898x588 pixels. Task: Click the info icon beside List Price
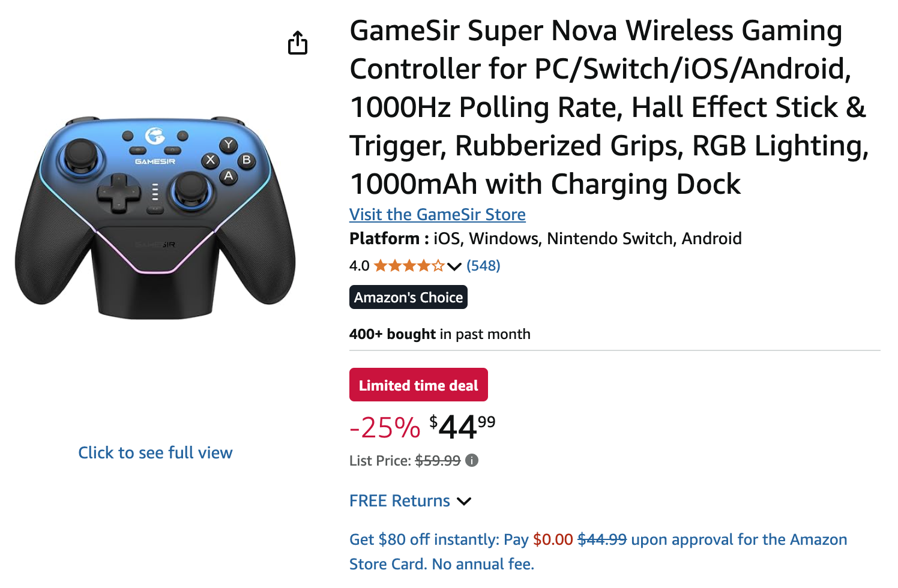(472, 460)
